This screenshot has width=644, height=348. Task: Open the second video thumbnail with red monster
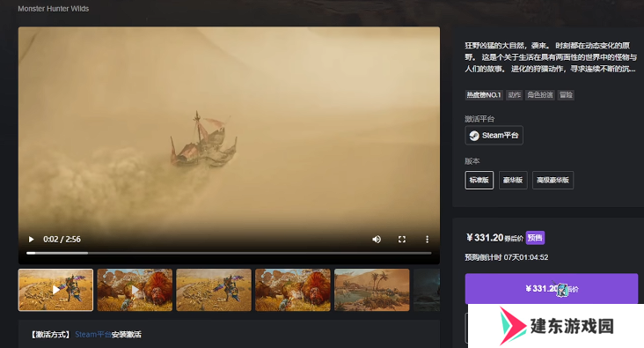(x=135, y=290)
